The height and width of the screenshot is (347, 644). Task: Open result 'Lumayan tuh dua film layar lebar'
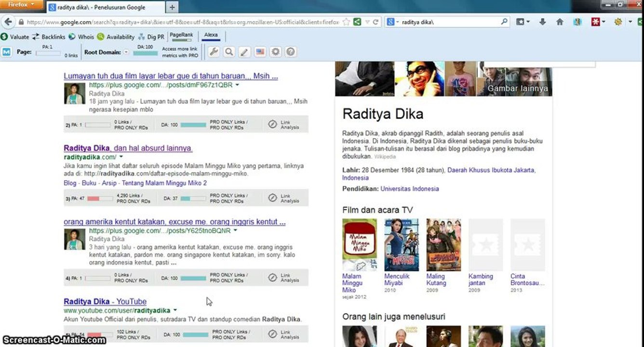[171, 76]
